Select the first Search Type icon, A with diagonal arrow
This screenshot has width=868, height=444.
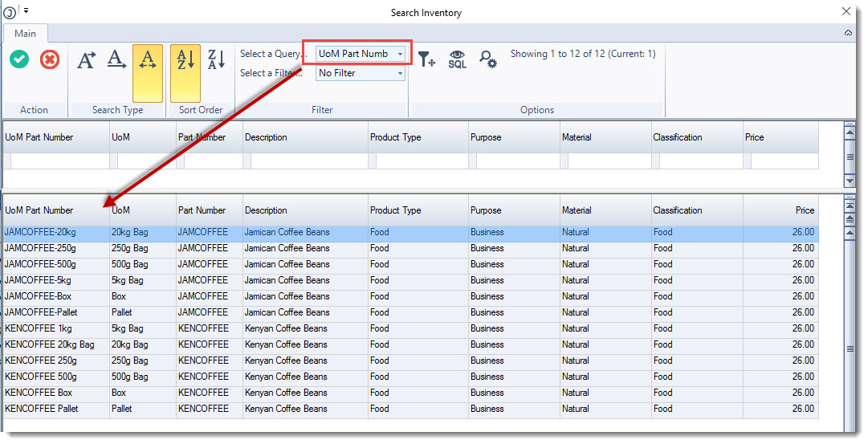coord(86,59)
